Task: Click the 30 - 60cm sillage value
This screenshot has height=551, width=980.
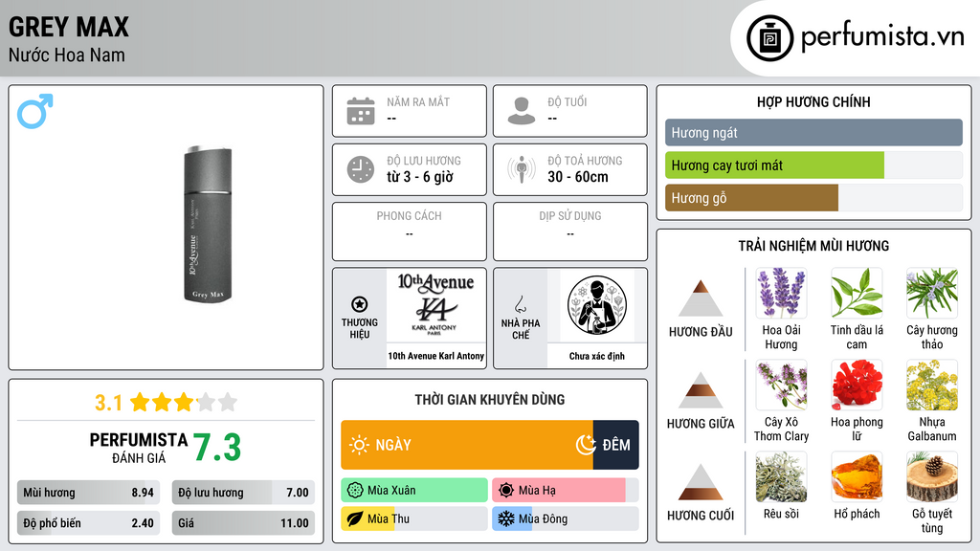Action: point(578,177)
